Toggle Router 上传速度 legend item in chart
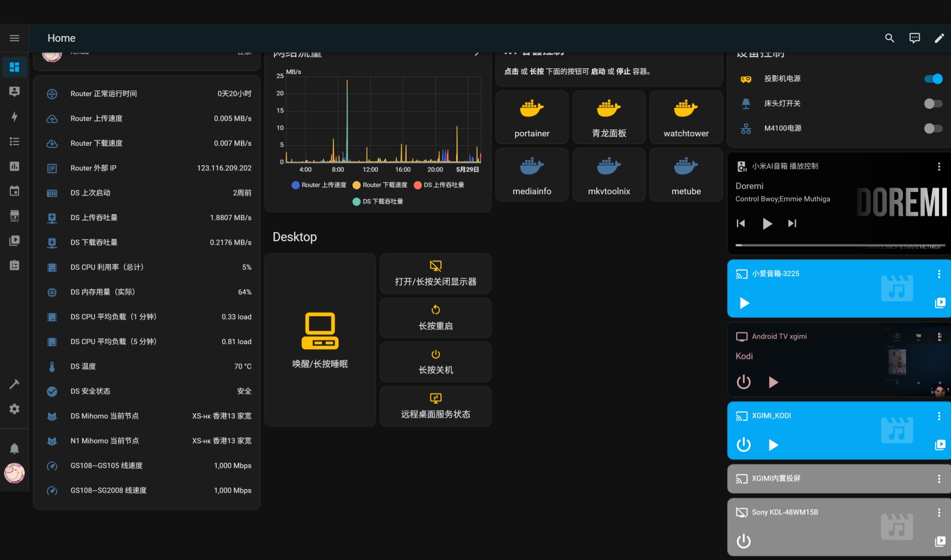This screenshot has width=951, height=560. [319, 185]
